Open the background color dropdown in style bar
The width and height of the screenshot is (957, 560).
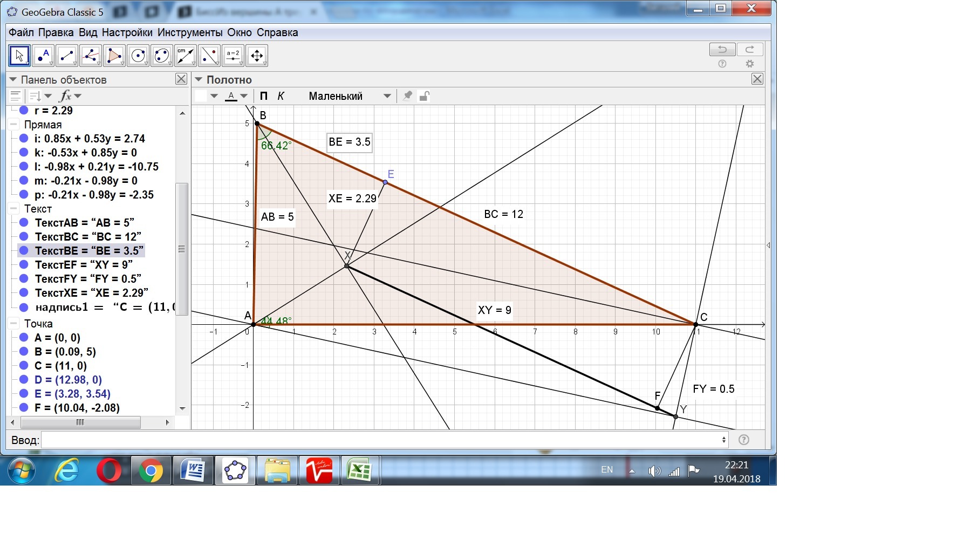pyautogui.click(x=214, y=96)
